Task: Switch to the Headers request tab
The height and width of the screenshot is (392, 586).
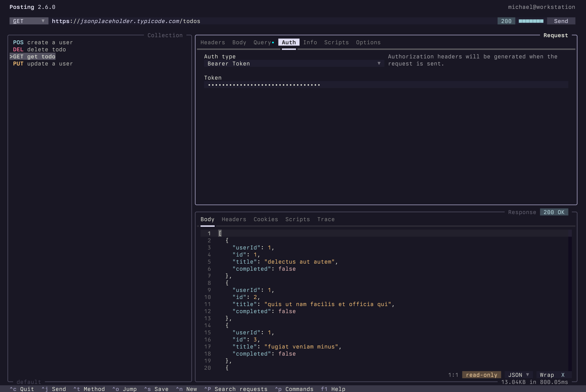Action: click(213, 42)
